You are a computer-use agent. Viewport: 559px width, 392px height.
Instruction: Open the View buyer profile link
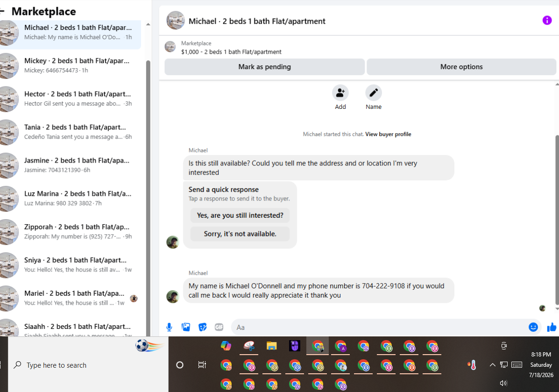(388, 134)
